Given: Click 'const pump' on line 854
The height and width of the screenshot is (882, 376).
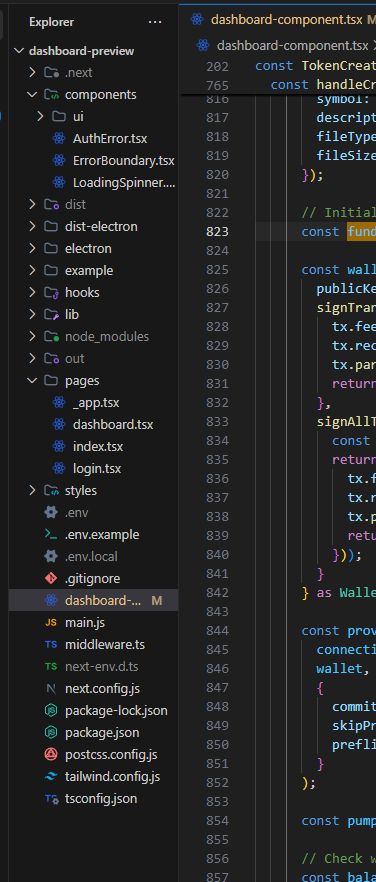Looking at the screenshot, I should pyautogui.click(x=339, y=820).
